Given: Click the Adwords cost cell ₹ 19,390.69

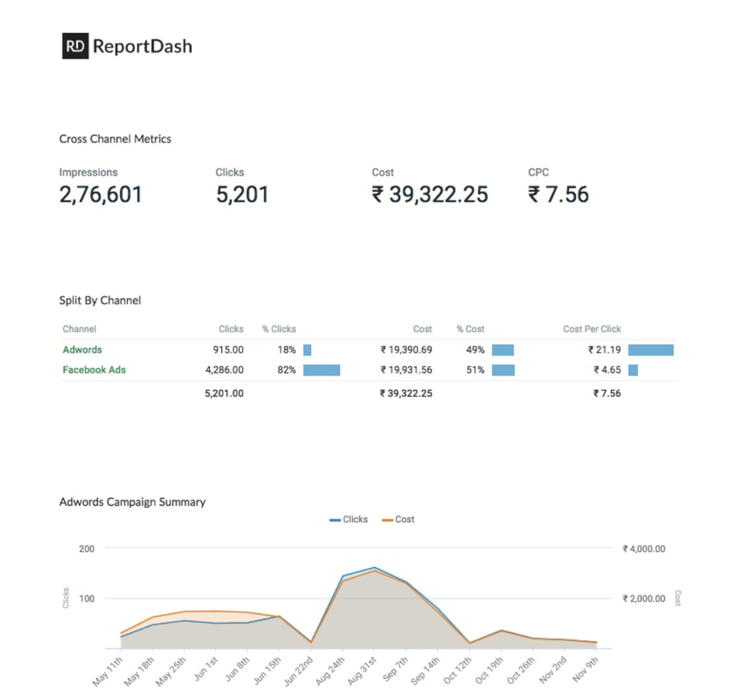Looking at the screenshot, I should (x=407, y=349).
